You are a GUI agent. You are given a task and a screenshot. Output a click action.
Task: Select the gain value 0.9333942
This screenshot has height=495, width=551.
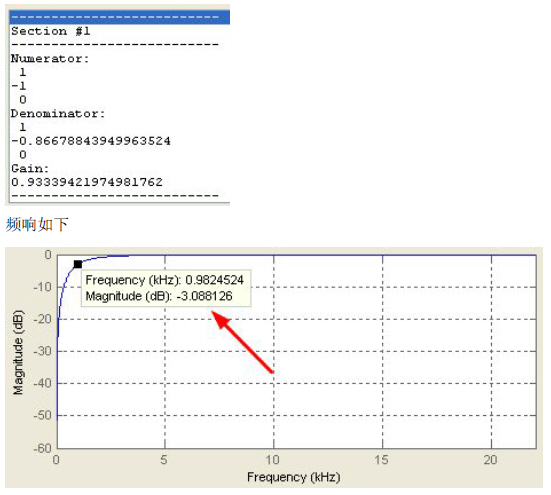tap(87, 182)
